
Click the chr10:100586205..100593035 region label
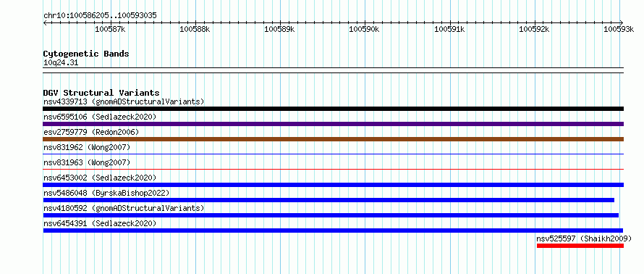pos(100,16)
